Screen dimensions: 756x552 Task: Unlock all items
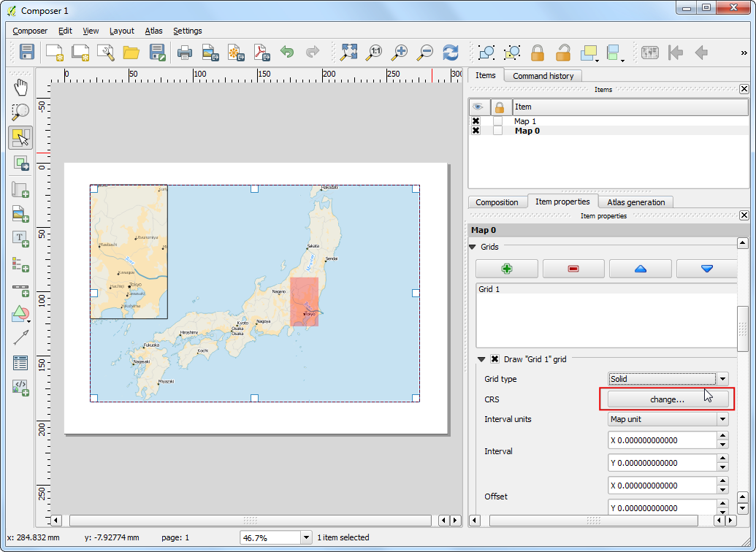click(563, 52)
